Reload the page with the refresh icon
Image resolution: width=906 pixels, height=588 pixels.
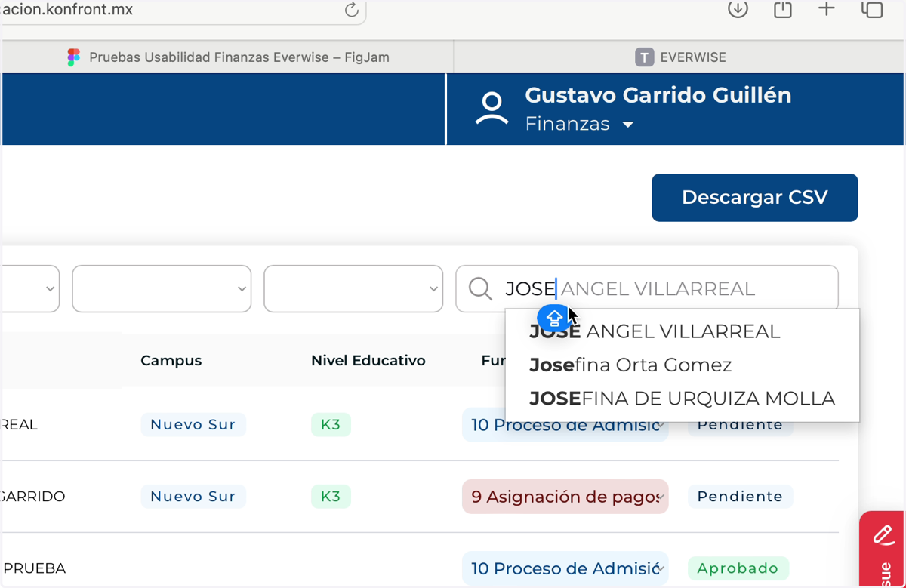(x=351, y=10)
